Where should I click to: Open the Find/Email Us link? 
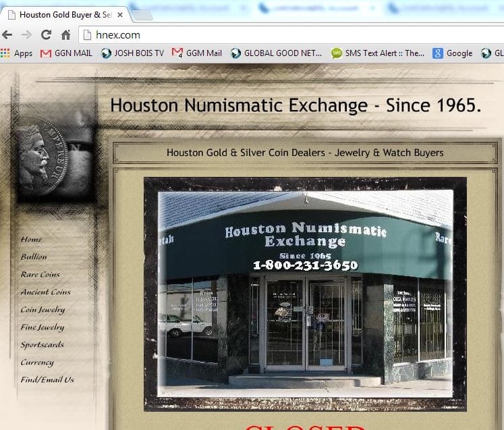click(x=47, y=379)
